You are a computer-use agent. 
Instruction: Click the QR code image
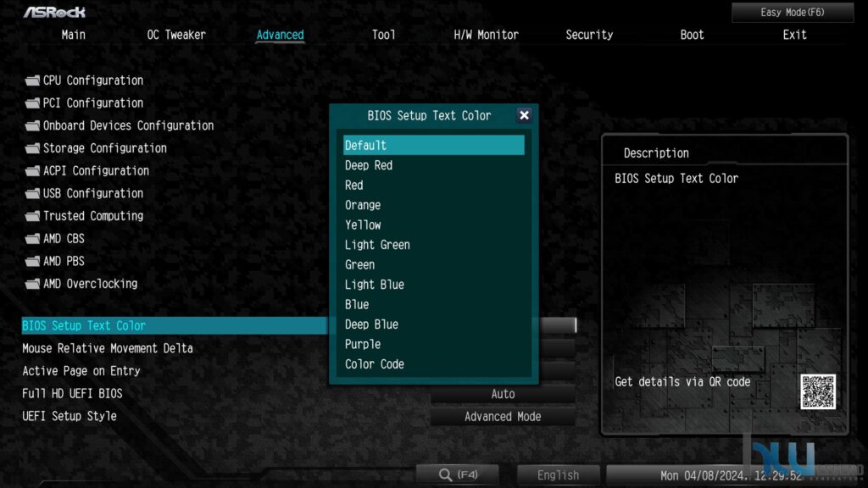click(818, 391)
